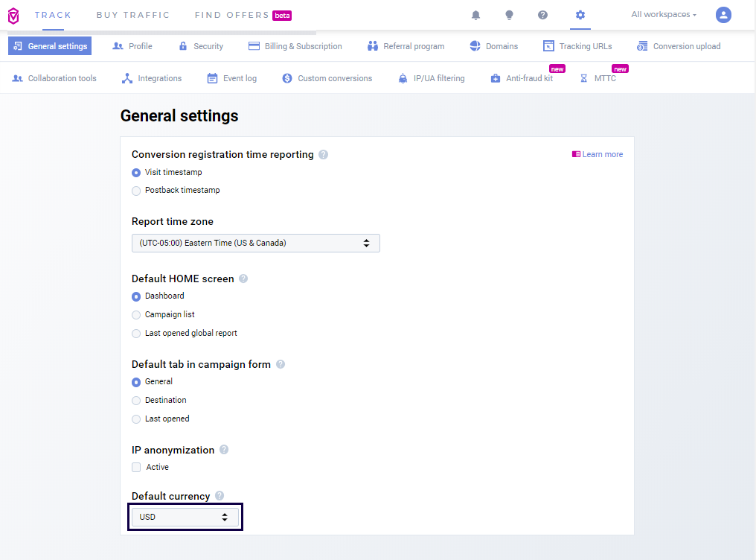756x560 pixels.
Task: Open the Report time zone dropdown
Action: click(255, 243)
